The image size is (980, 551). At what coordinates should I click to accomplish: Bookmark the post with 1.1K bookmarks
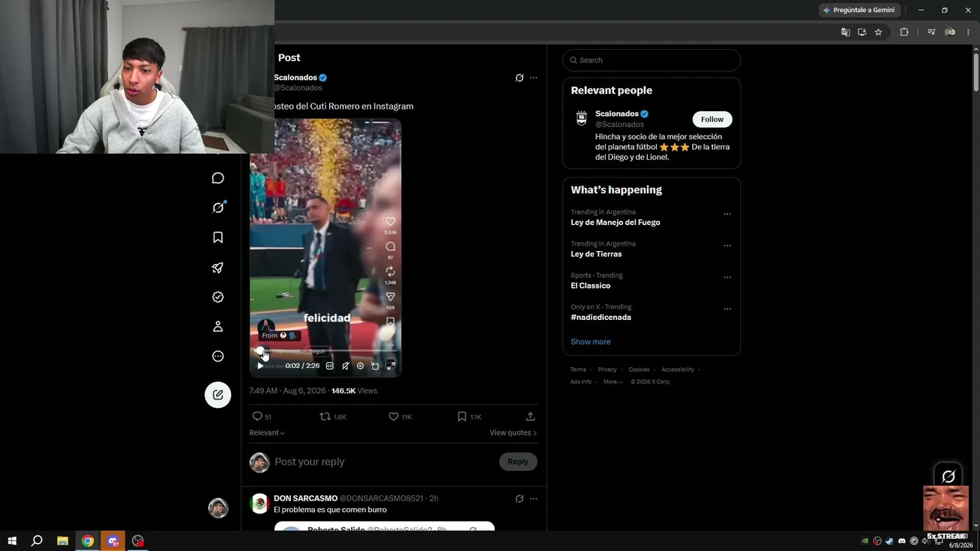(x=469, y=416)
